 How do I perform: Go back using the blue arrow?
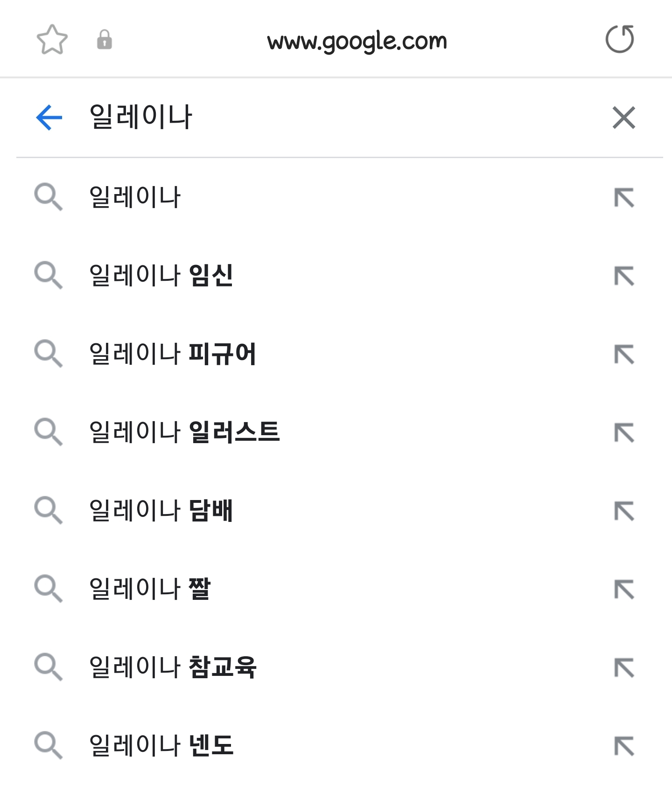[x=49, y=118]
